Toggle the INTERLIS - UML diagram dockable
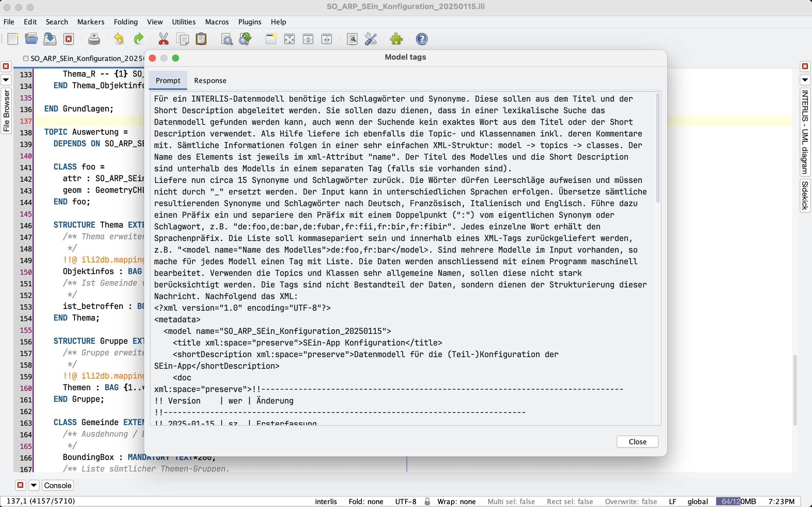The image size is (812, 507). tap(805, 132)
